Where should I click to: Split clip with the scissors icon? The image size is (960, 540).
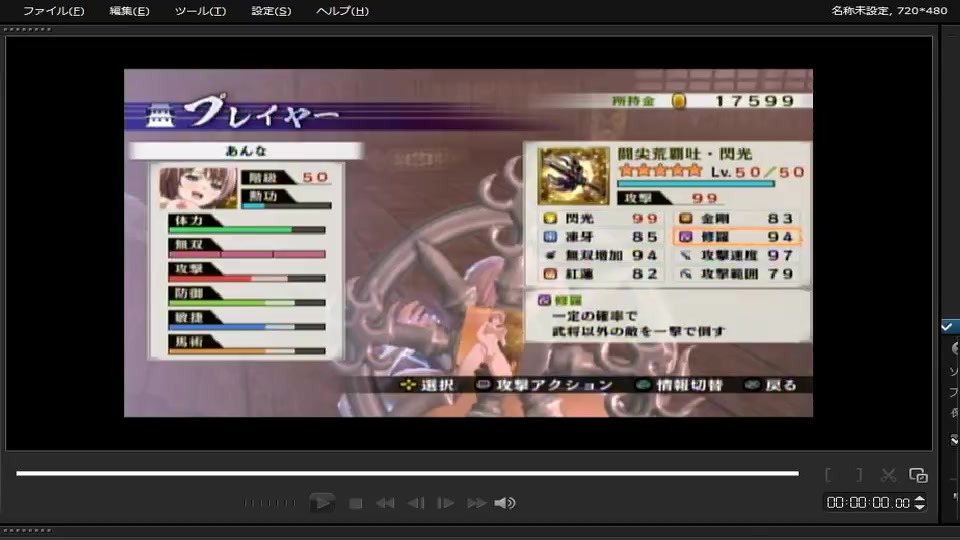(x=888, y=475)
